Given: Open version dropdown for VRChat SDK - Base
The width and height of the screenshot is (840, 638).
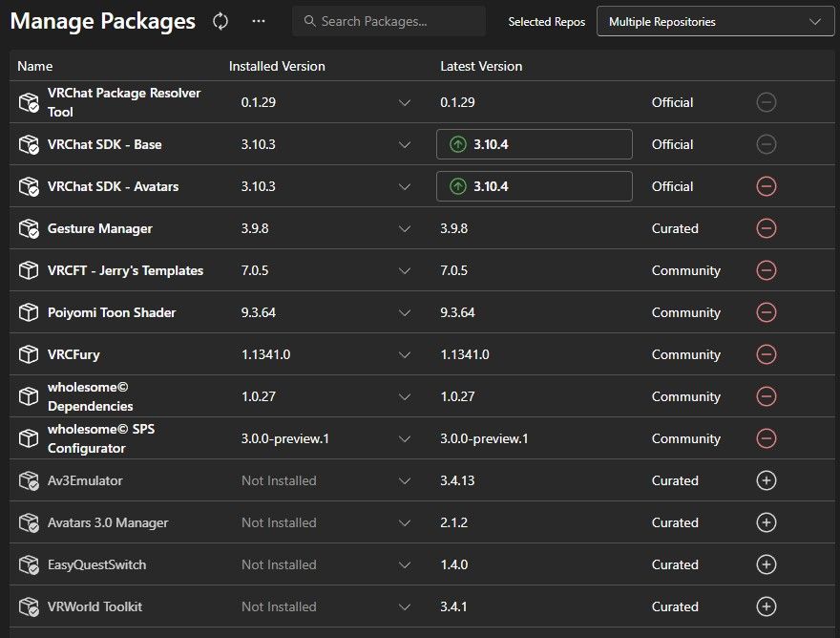Looking at the screenshot, I should click(x=405, y=145).
